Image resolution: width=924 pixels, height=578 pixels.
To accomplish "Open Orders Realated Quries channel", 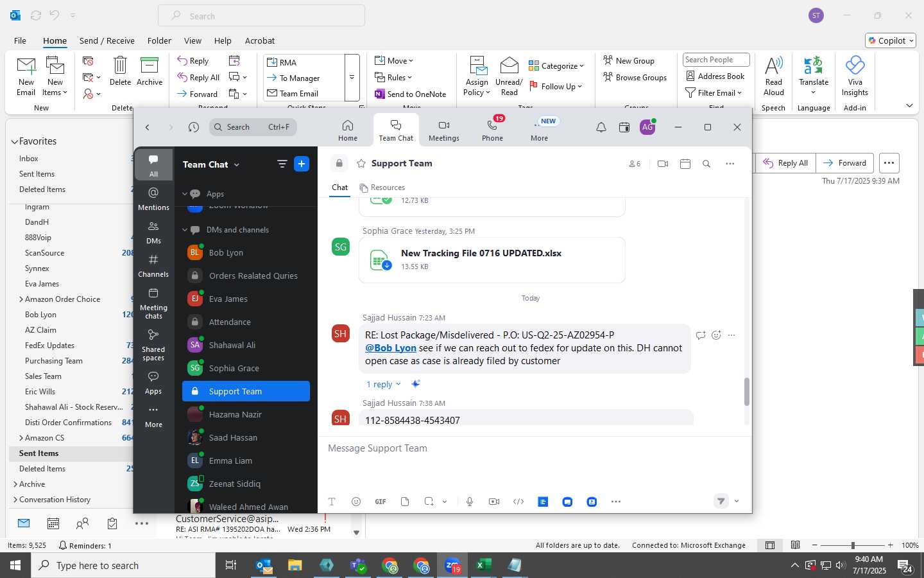I will [x=246, y=276].
